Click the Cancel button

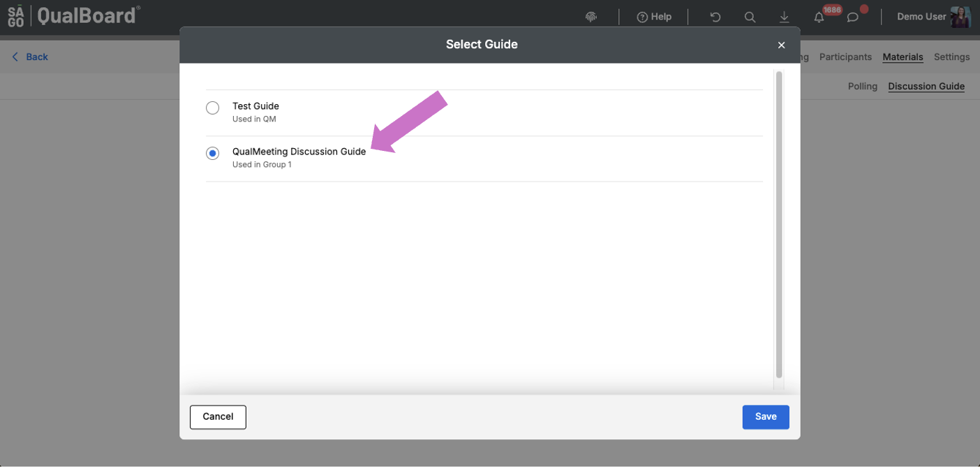pos(218,417)
